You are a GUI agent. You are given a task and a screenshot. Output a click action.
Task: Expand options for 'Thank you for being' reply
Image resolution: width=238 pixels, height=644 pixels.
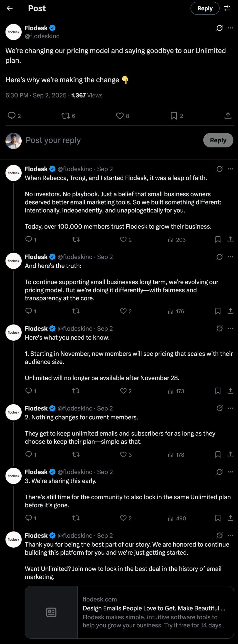tap(230, 536)
